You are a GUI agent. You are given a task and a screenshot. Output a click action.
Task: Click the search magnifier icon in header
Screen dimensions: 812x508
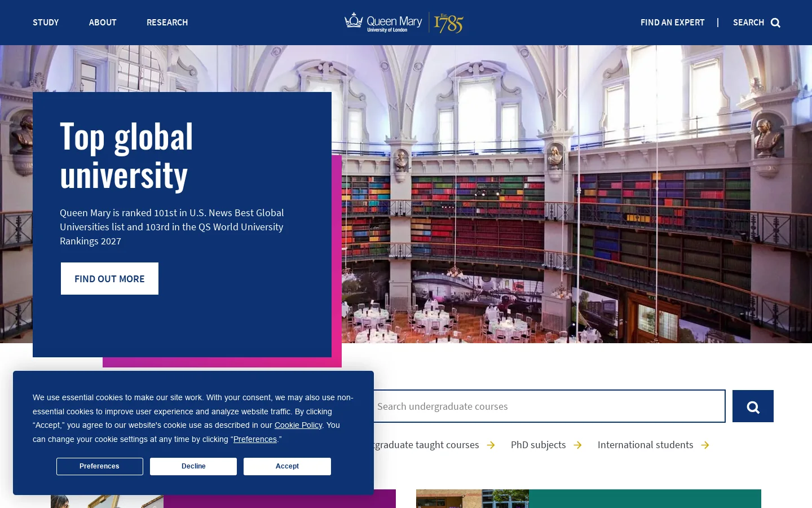click(x=776, y=23)
